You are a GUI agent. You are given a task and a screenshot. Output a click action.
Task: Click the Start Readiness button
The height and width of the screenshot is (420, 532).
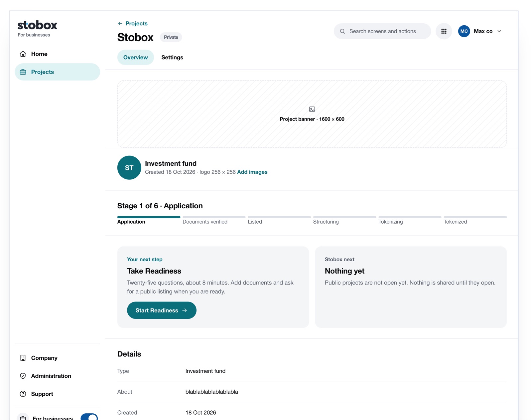162,310
